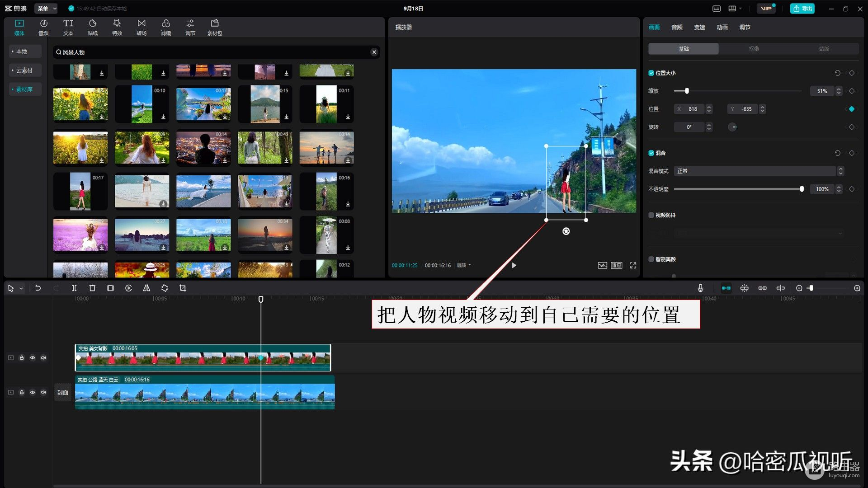Switch to the 抠像 sub-tab
This screenshot has height=488, width=868.
click(x=754, y=49)
